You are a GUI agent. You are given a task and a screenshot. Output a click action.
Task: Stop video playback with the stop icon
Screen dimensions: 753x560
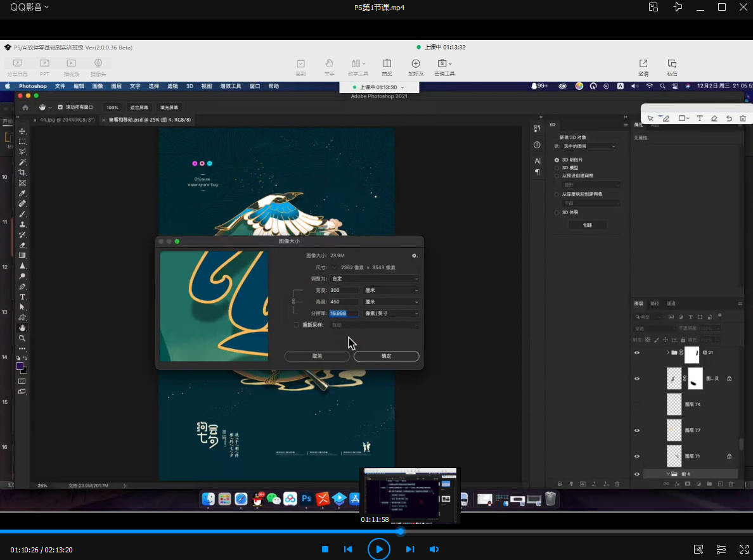click(x=325, y=549)
